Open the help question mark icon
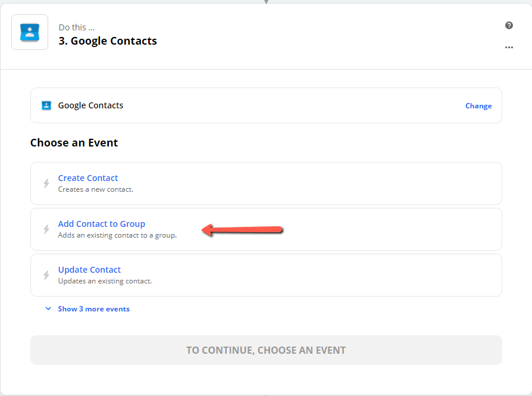The width and height of the screenshot is (532, 396). click(x=509, y=26)
